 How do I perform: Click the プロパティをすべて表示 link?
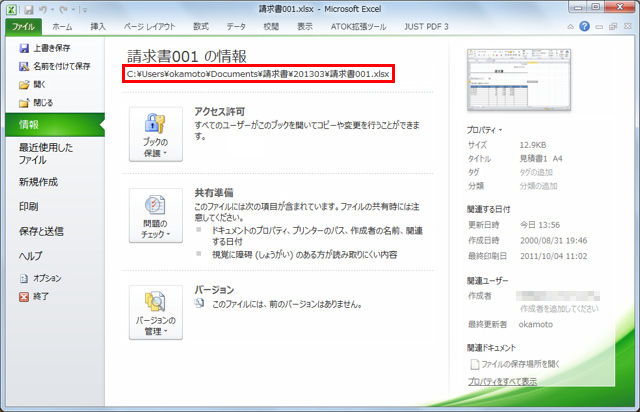[502, 381]
